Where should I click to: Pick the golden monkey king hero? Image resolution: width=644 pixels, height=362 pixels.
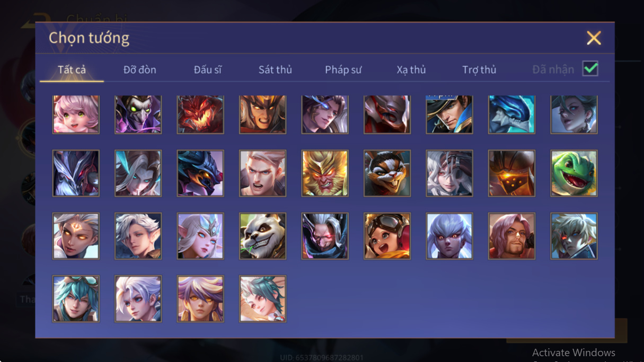click(x=325, y=173)
